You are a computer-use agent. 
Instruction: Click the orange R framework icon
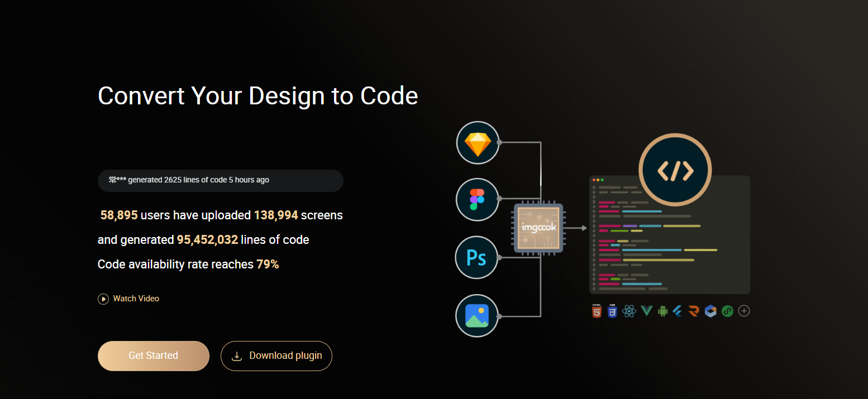pos(694,311)
